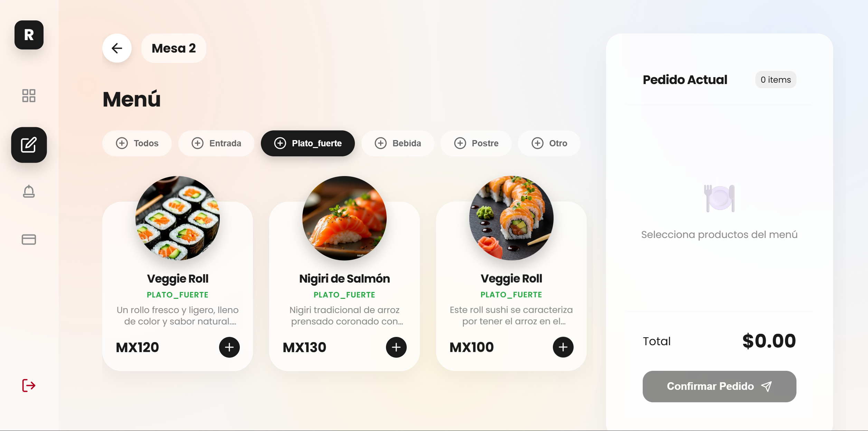Choose the Otro category filter
Viewport: 868px width, 431px height.
coord(549,143)
